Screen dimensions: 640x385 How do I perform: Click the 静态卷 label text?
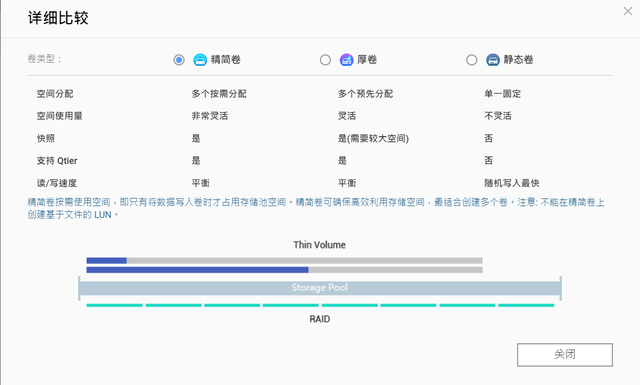tap(518, 60)
